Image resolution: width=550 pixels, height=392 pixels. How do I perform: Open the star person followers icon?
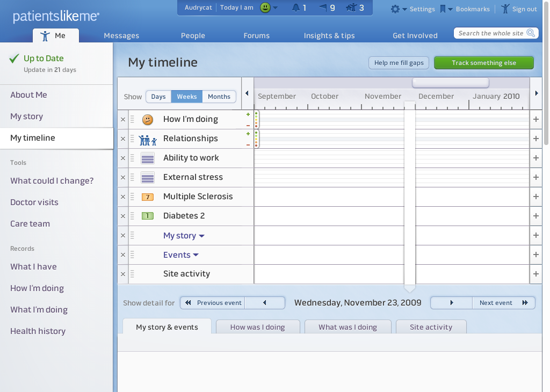(x=351, y=8)
